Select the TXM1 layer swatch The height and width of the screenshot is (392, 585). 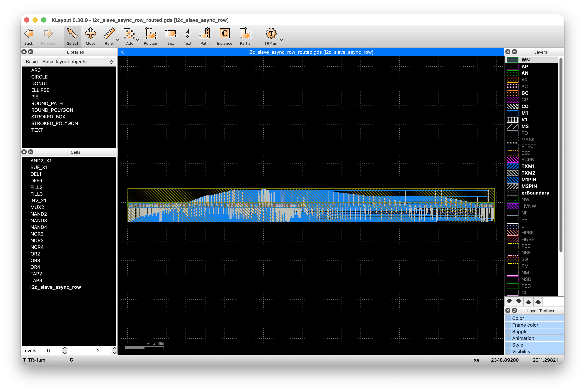tap(512, 166)
